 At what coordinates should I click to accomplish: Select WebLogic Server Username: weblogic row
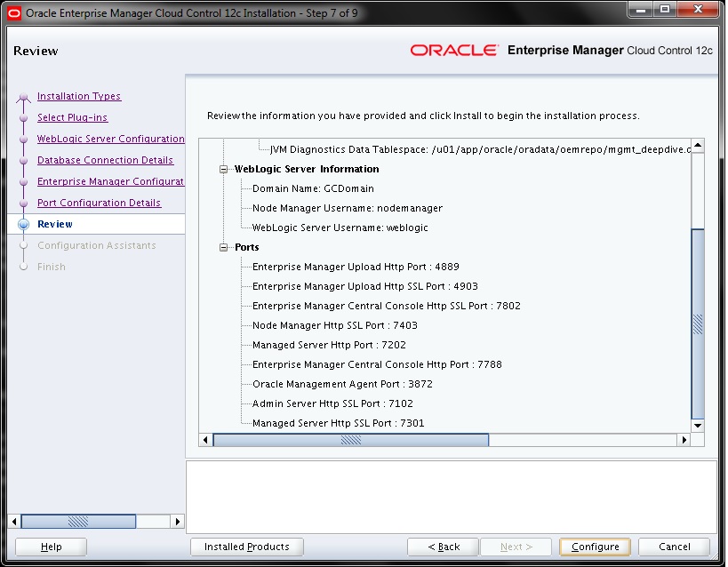click(340, 228)
